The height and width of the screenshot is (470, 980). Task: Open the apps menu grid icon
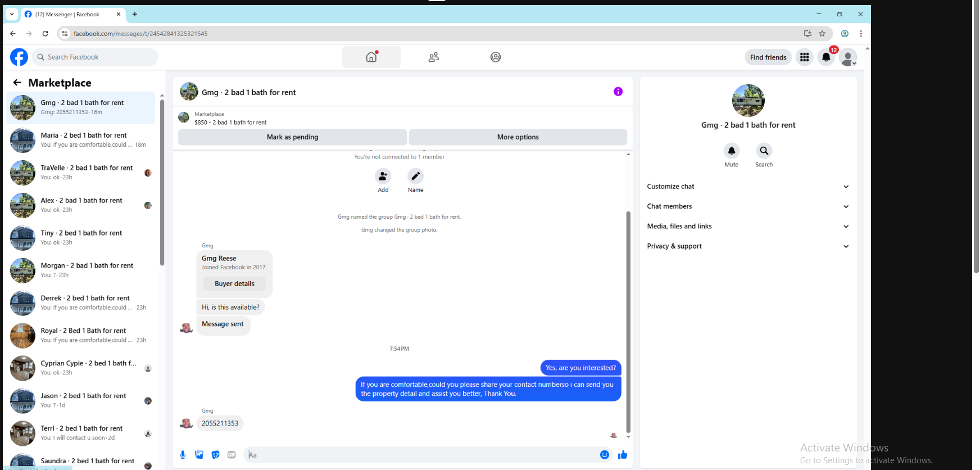tap(805, 57)
